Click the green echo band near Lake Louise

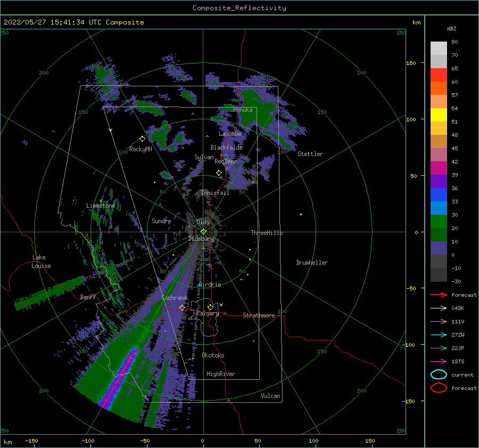click(x=51, y=292)
